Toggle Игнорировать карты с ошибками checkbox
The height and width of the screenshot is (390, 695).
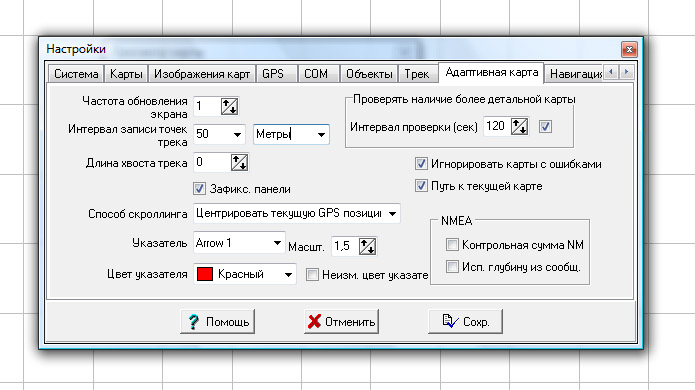[421, 164]
